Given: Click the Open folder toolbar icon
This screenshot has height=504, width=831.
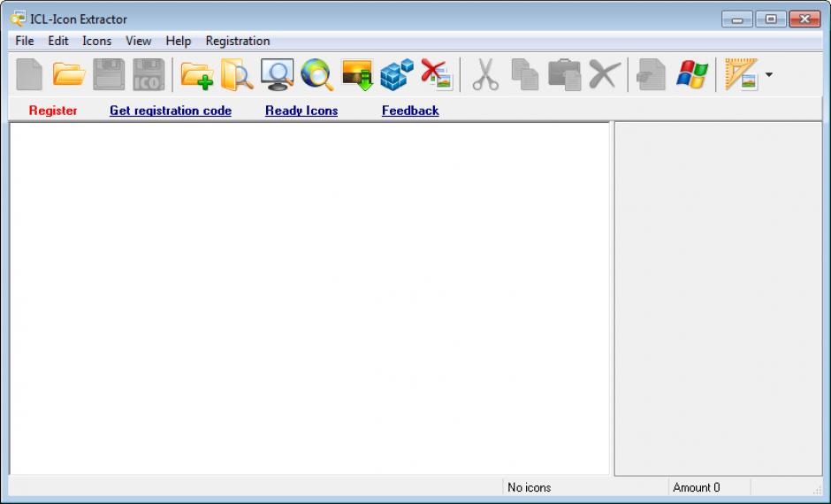Looking at the screenshot, I should point(69,75).
